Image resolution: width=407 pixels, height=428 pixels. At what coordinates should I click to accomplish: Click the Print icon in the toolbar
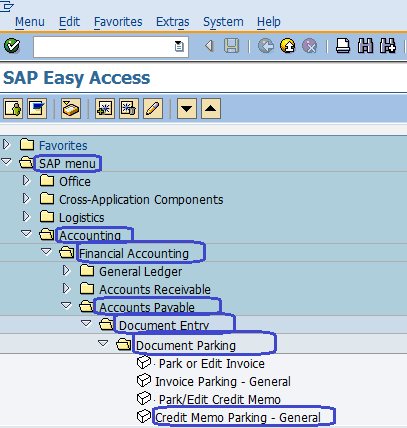click(343, 46)
